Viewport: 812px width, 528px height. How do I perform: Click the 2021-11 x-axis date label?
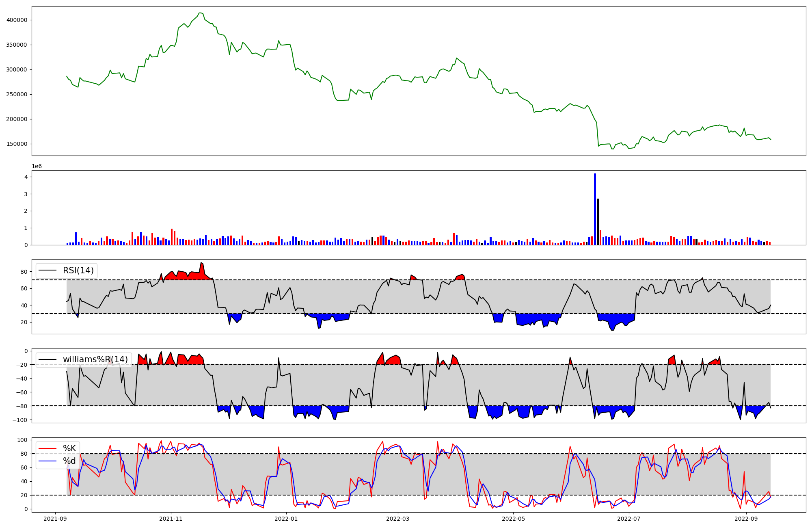click(x=171, y=519)
